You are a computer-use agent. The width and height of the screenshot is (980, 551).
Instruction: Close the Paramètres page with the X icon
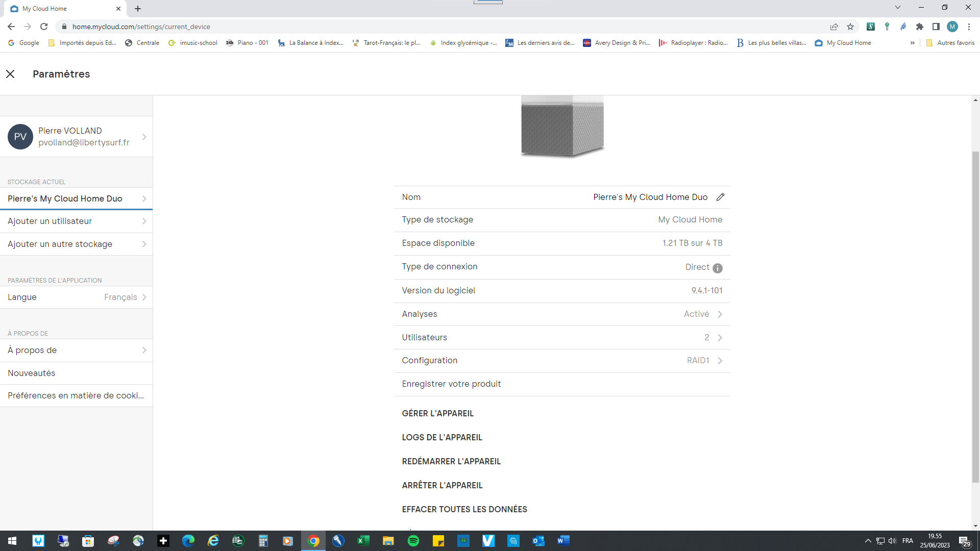pos(10,74)
